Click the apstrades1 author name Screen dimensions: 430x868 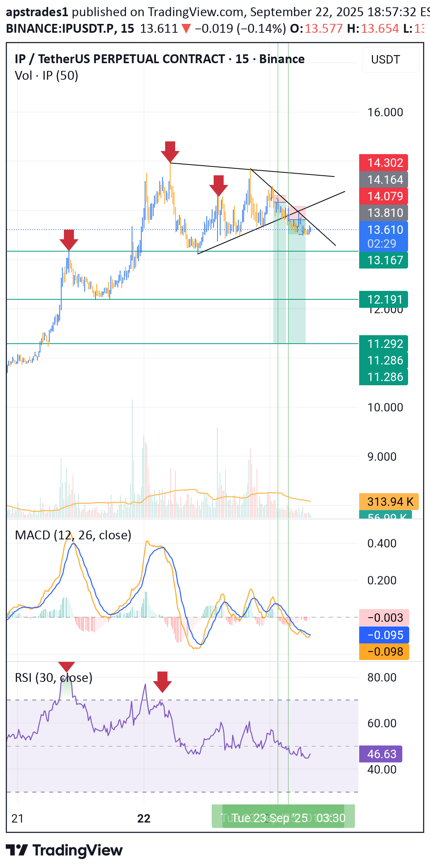tap(37, 12)
